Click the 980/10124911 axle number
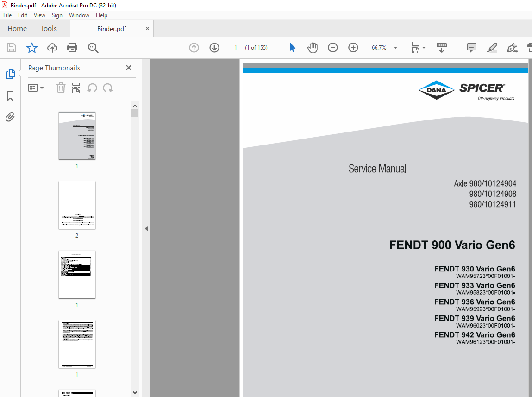 click(x=493, y=204)
